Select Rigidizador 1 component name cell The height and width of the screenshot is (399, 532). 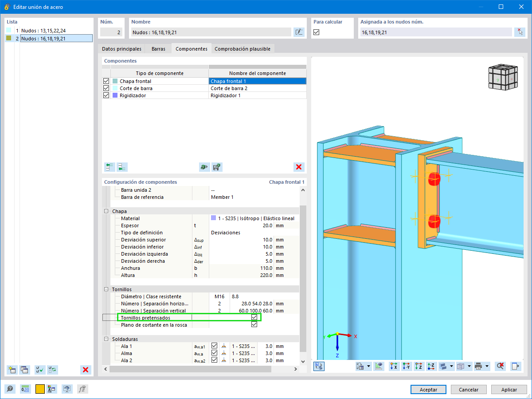(257, 95)
